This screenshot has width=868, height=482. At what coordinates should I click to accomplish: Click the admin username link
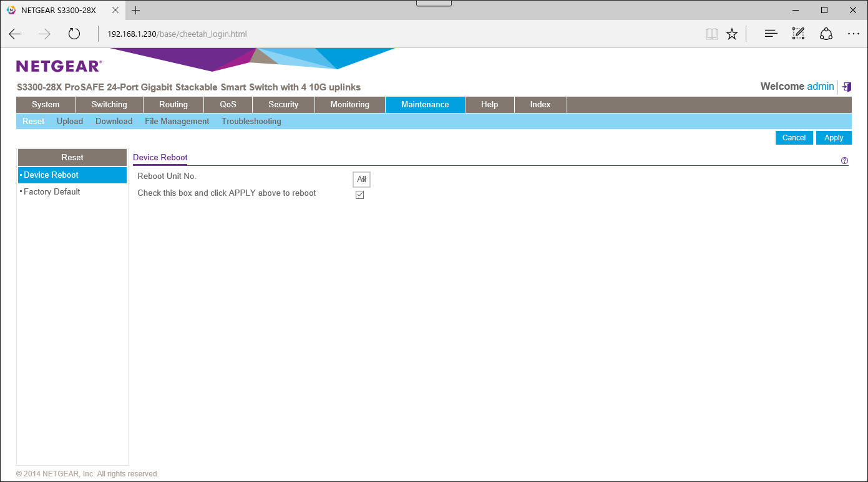[821, 87]
